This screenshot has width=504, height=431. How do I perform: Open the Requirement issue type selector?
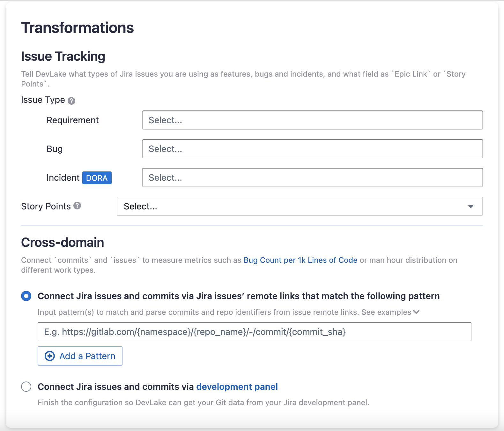312,120
